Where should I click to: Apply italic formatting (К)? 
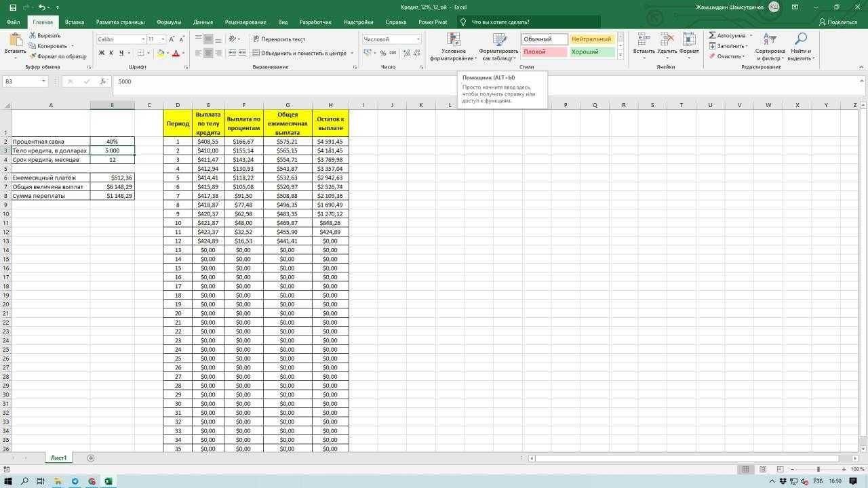(x=111, y=53)
